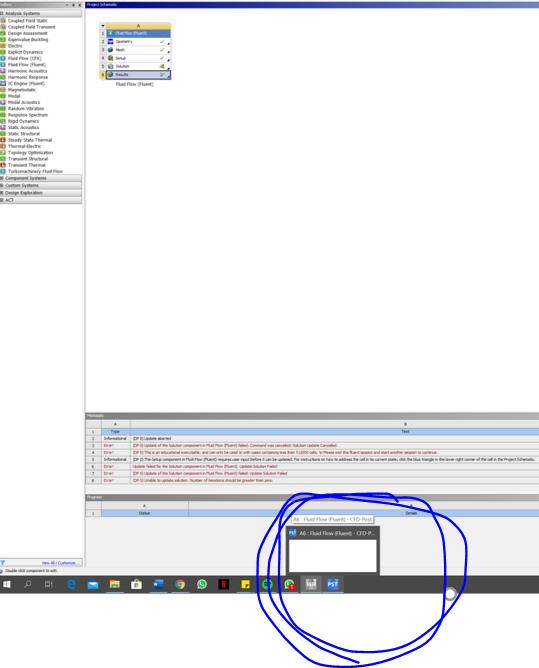This screenshot has width=539, height=668.
Task: Click the Geometry cell icon in schematic
Action: [110, 42]
